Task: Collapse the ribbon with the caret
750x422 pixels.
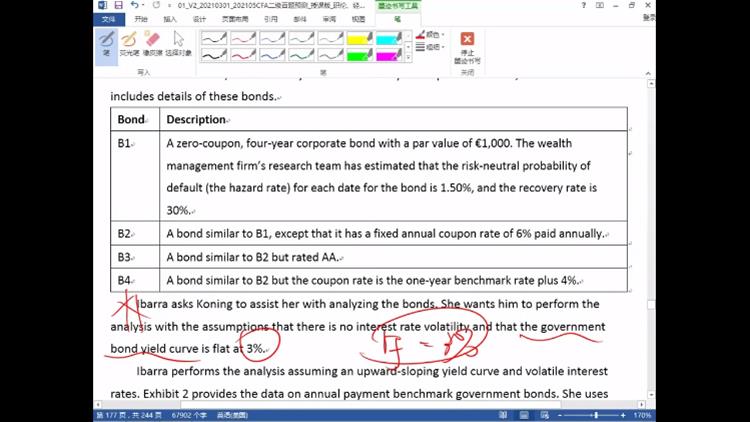Action: [x=648, y=73]
